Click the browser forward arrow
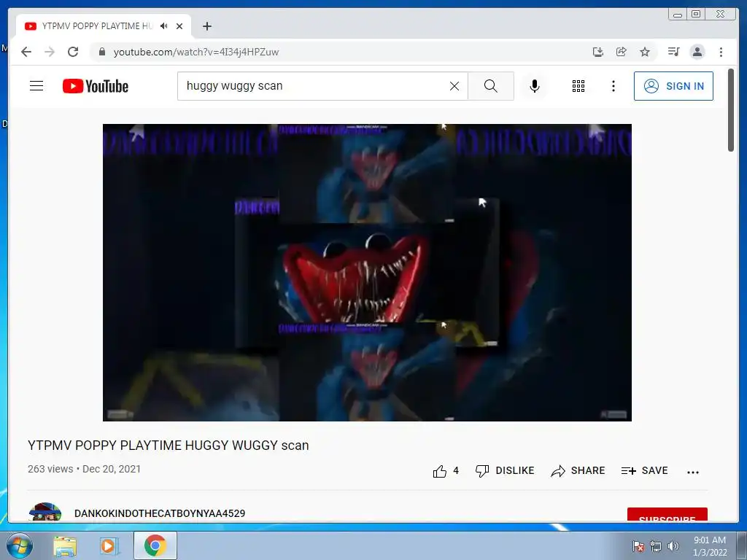Viewport: 747px width, 560px height. 50,52
